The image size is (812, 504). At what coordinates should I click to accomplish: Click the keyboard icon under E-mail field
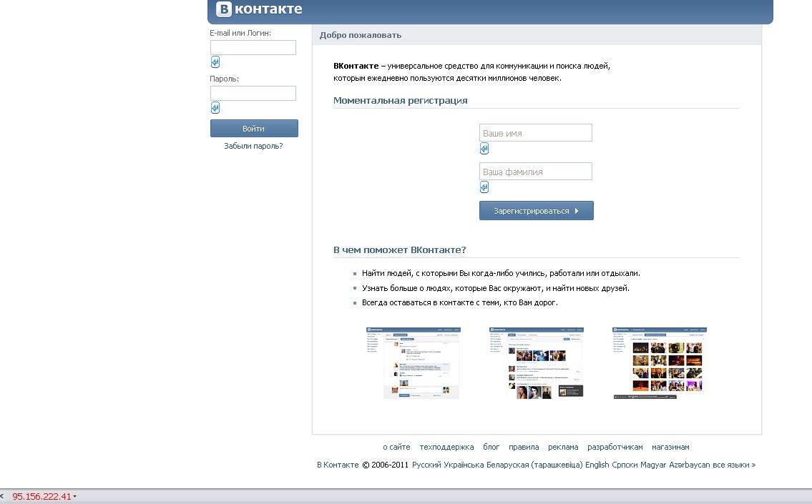click(215, 62)
